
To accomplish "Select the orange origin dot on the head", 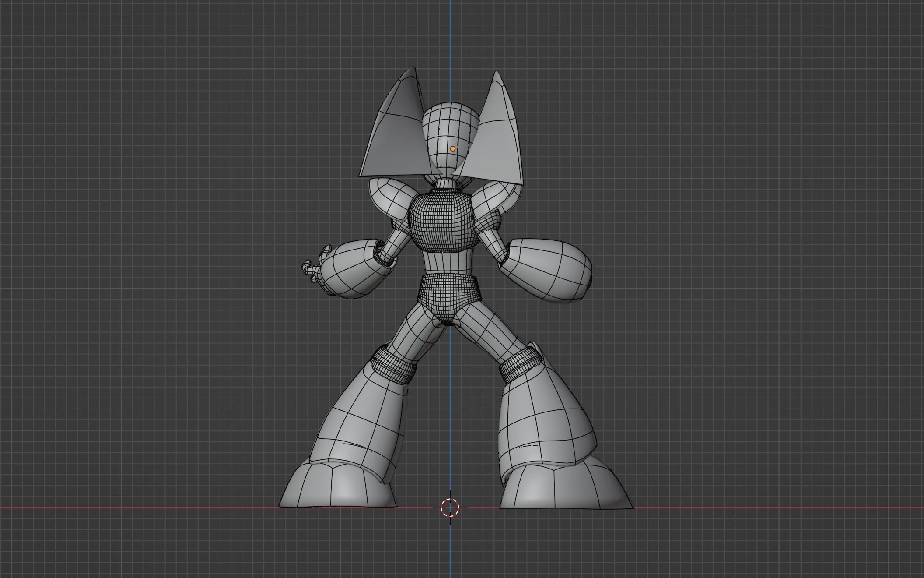I will (452, 149).
